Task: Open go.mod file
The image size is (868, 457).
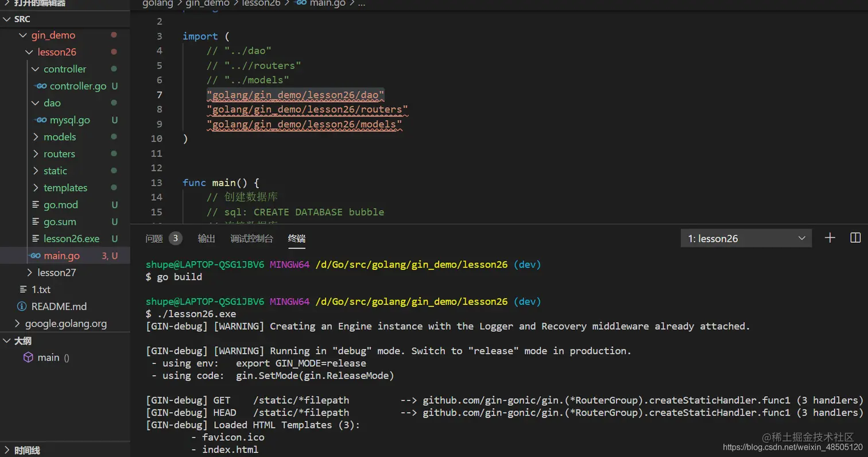Action: pos(61,205)
